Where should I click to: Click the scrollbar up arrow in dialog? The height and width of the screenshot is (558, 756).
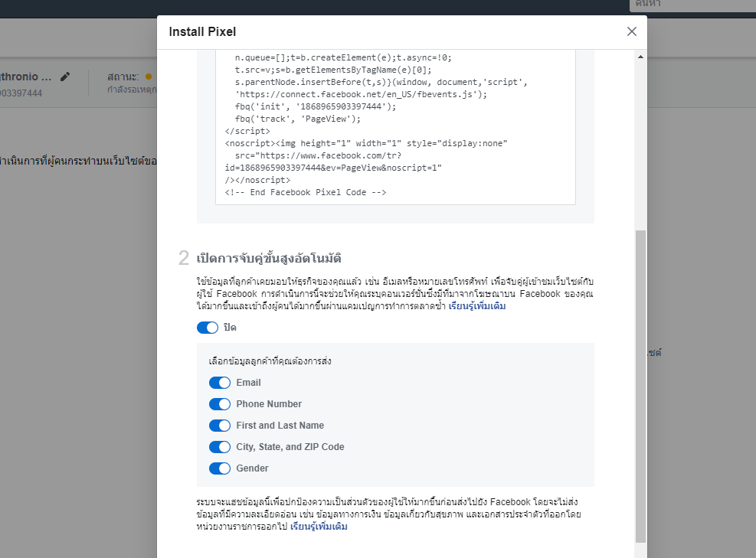pyautogui.click(x=640, y=57)
